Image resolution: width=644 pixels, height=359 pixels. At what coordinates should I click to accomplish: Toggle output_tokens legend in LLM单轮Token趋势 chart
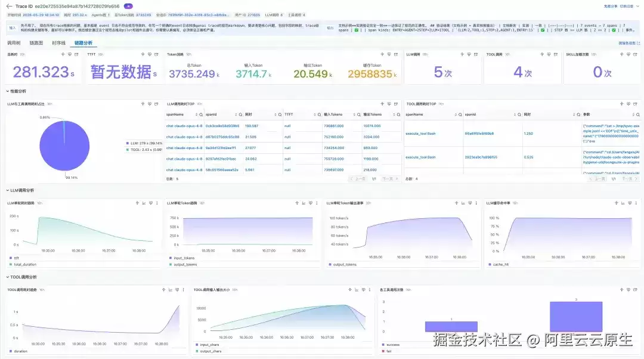[183, 265]
